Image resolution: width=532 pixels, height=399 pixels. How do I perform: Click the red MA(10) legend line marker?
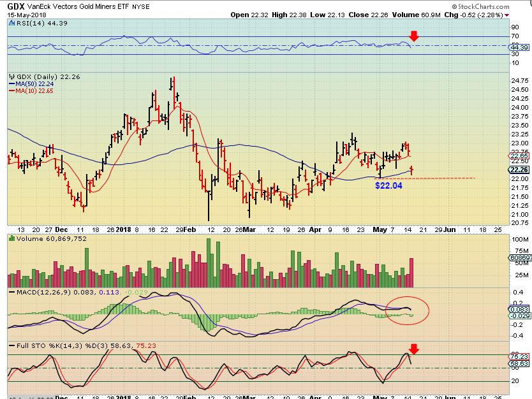coord(11,91)
